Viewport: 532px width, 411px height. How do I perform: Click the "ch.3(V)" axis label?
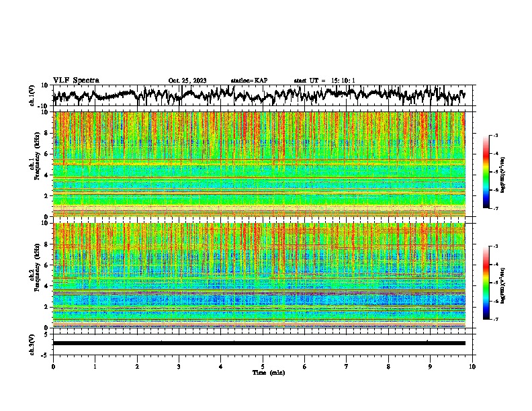tap(32, 345)
